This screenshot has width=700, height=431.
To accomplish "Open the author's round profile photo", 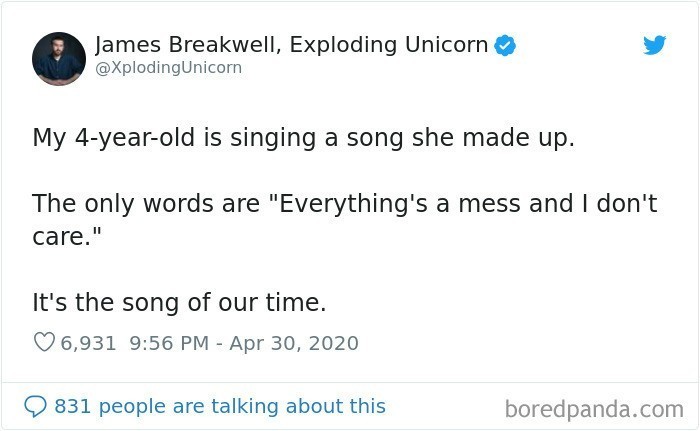I will [x=59, y=59].
